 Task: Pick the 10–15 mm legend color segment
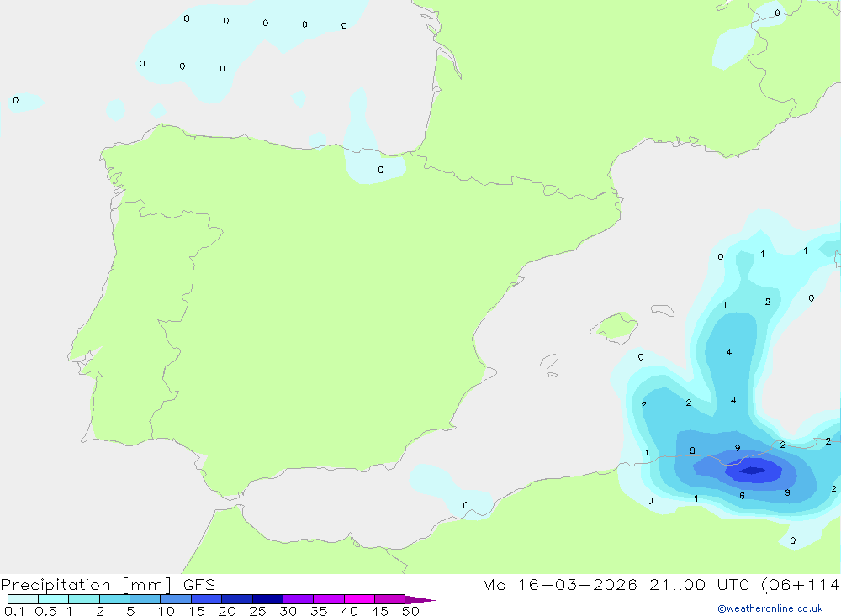coord(176,599)
